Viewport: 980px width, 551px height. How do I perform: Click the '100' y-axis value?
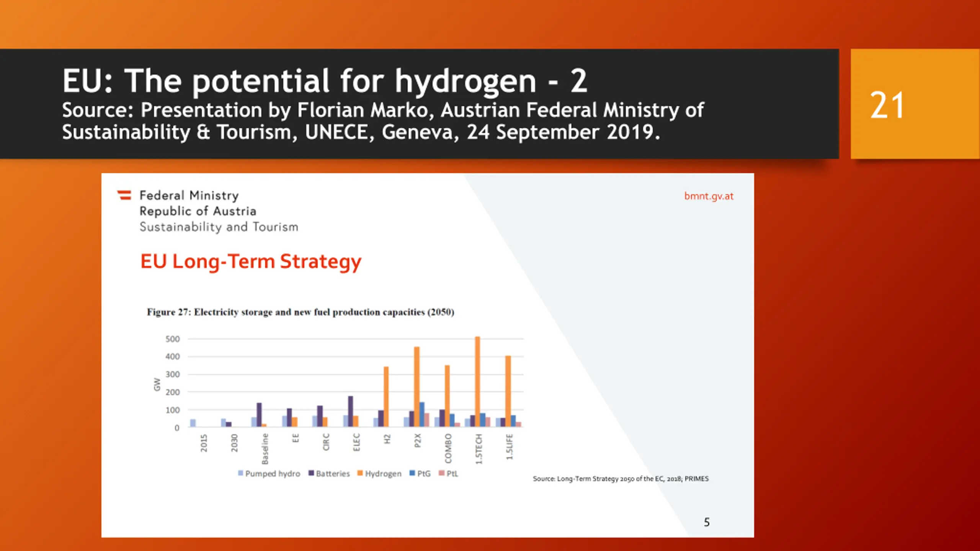[172, 410]
